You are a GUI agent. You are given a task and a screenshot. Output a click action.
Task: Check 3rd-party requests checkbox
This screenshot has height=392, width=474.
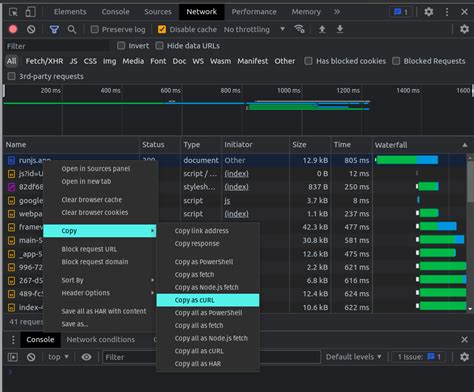[x=11, y=76]
